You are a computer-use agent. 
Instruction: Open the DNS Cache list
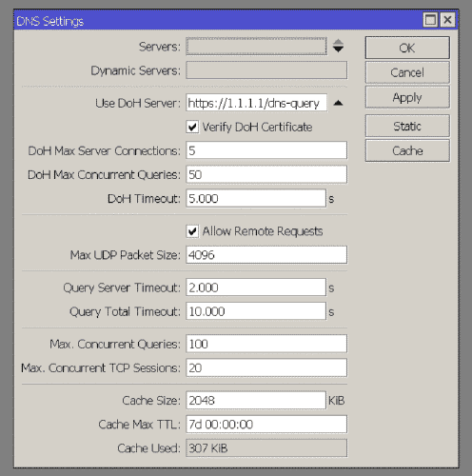[x=407, y=150]
